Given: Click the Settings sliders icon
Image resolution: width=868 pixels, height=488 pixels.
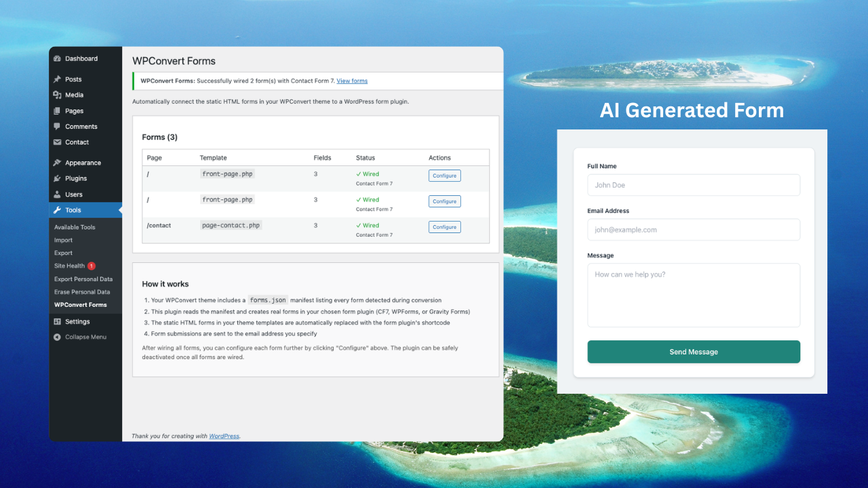Looking at the screenshot, I should pyautogui.click(x=58, y=321).
